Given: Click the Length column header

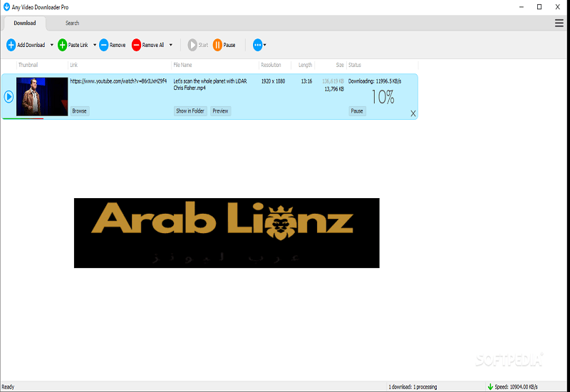Looking at the screenshot, I should pyautogui.click(x=305, y=65).
